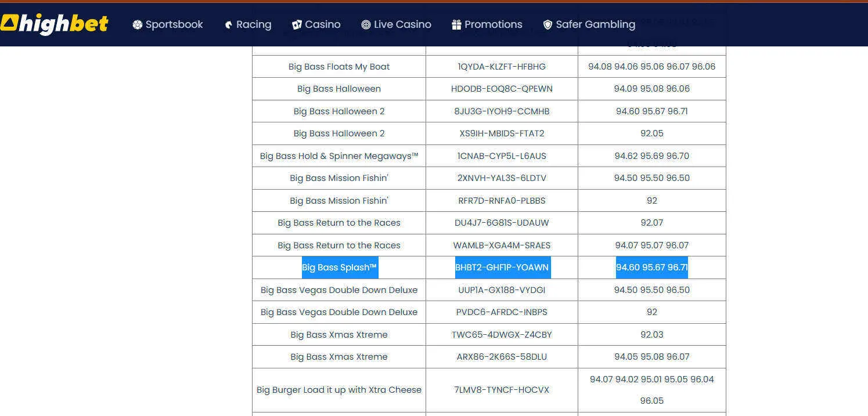Viewport: 868px width, 416px height.
Task: Click the 92.07 RTP value
Action: [x=652, y=223]
